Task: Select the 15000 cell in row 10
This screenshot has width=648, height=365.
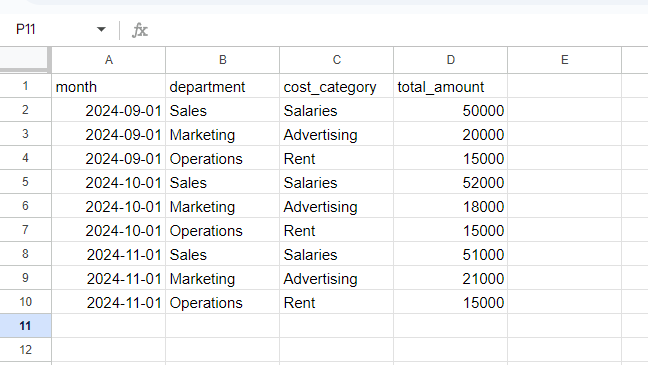Action: point(451,302)
